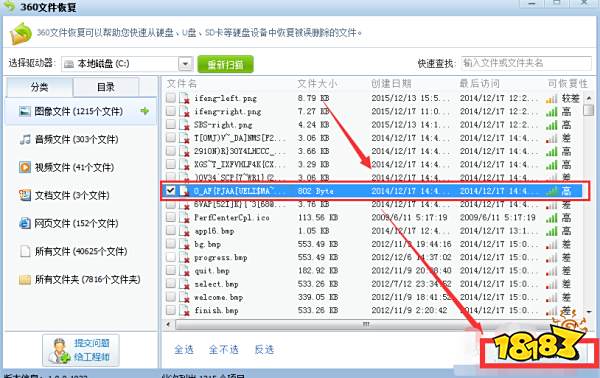Check the PerfCenterCpl.ico checkbox
This screenshot has width=600, height=378.
171,217
